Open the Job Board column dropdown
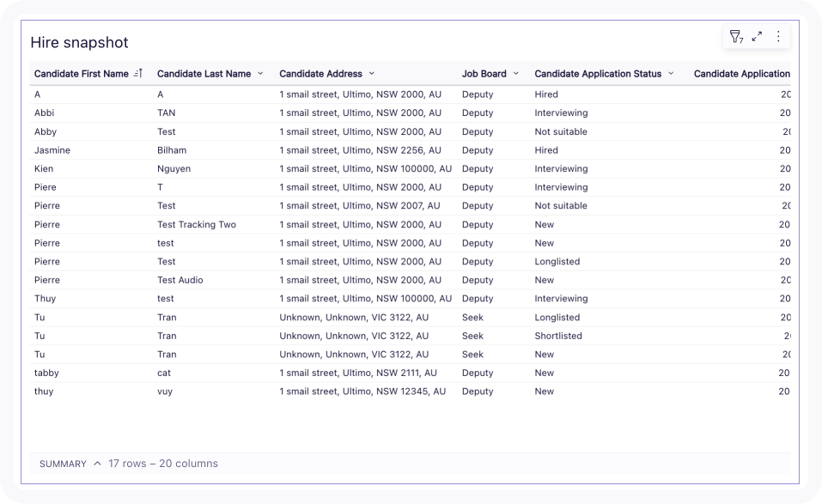The height and width of the screenshot is (504, 822). [517, 74]
